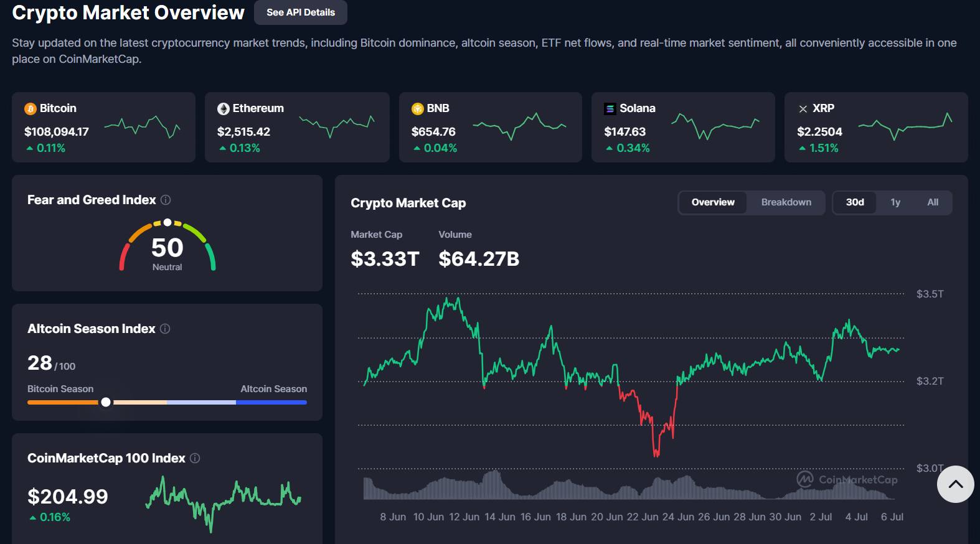The height and width of the screenshot is (544, 980).
Task: Click the $64.27B volume value
Action: pos(479,259)
